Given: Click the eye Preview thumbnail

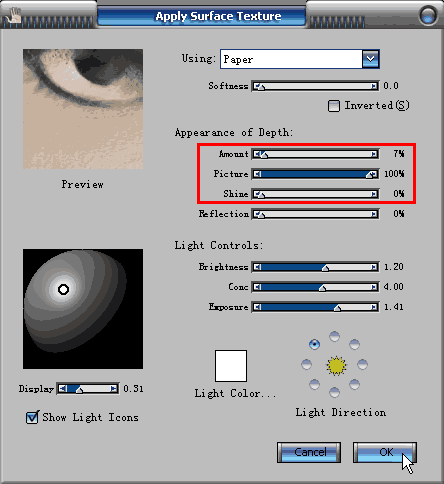Looking at the screenshot, I should [83, 109].
